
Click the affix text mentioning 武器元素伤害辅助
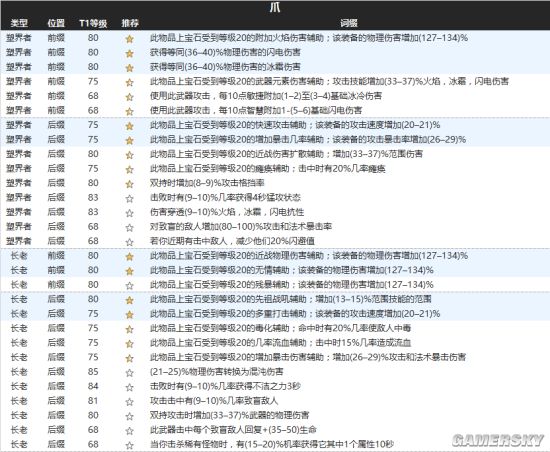pos(329,81)
